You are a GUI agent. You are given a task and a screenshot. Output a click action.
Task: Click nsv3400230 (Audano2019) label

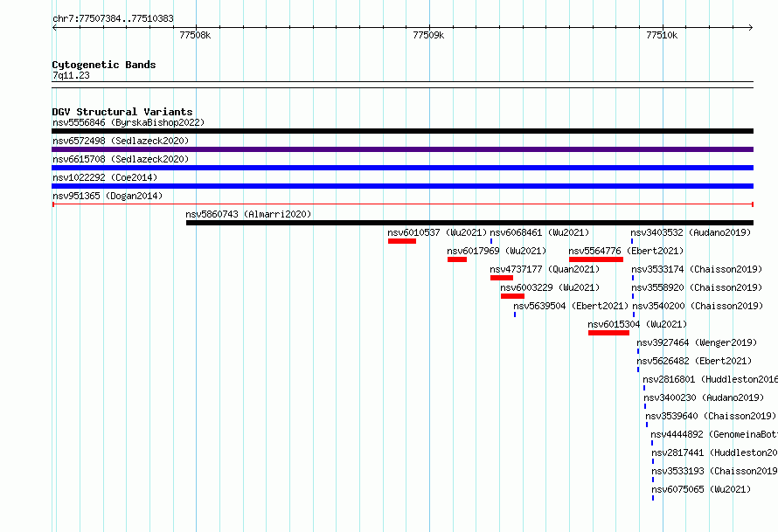704,397
